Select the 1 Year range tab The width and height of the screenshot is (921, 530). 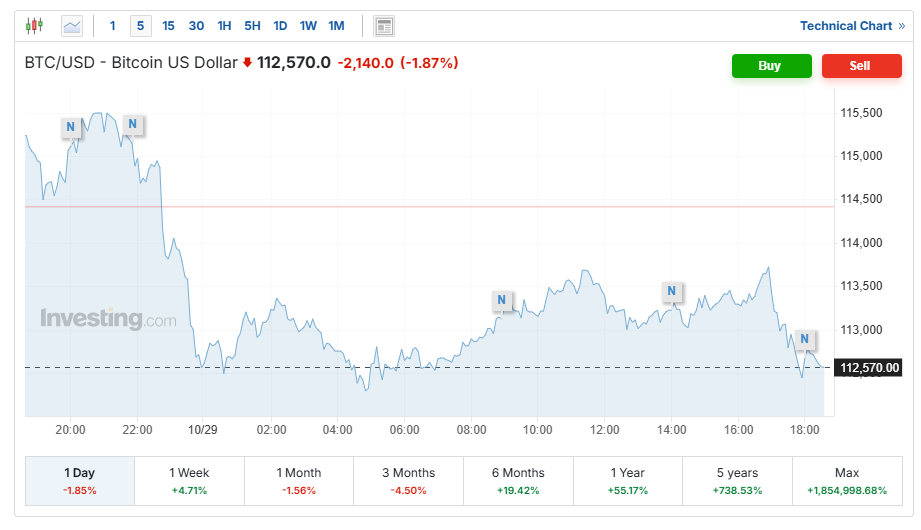[x=628, y=481]
